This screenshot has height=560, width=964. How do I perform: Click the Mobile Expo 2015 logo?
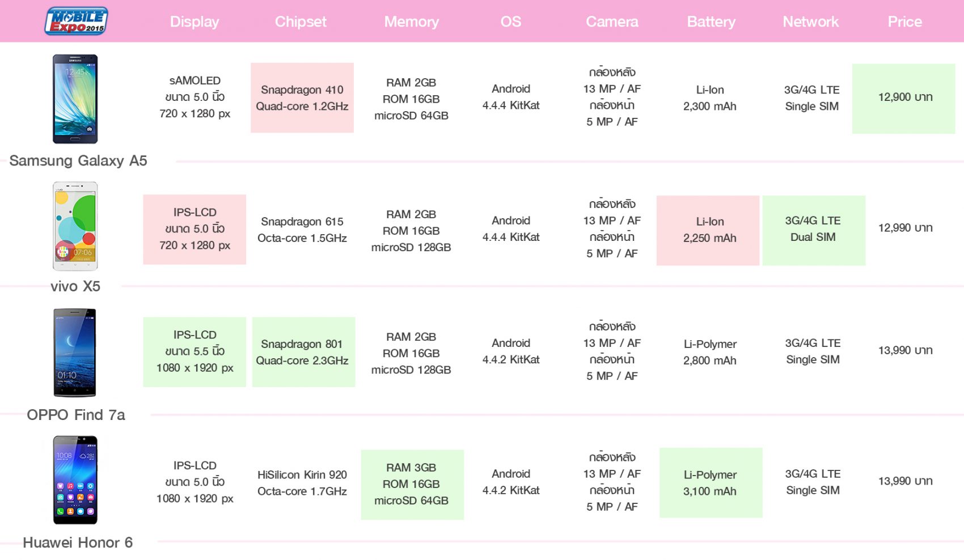(76, 21)
